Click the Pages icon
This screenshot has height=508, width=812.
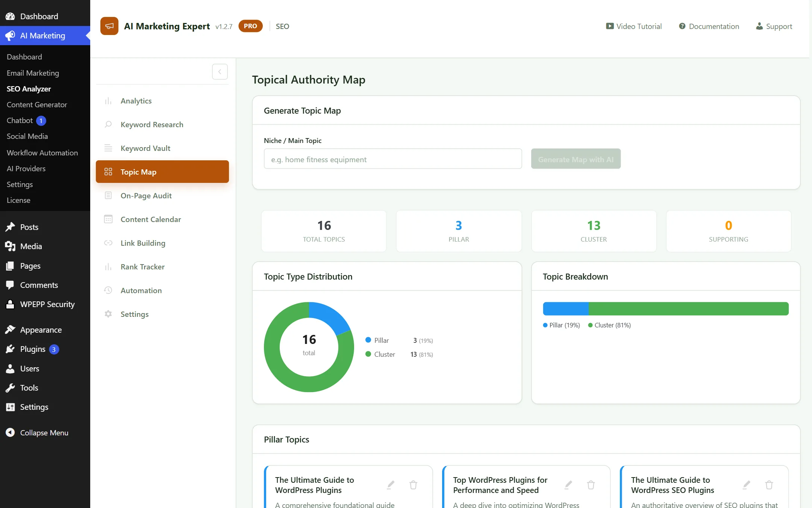click(x=10, y=266)
